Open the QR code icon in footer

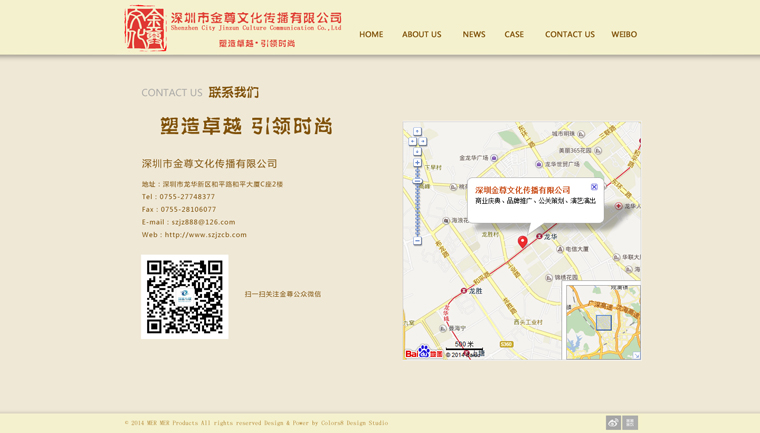tap(630, 422)
